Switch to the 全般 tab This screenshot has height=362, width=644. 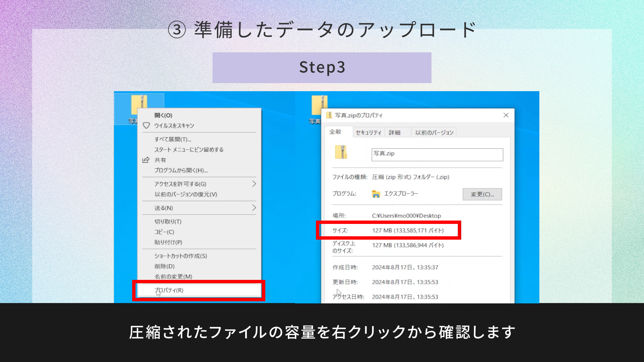(x=338, y=132)
